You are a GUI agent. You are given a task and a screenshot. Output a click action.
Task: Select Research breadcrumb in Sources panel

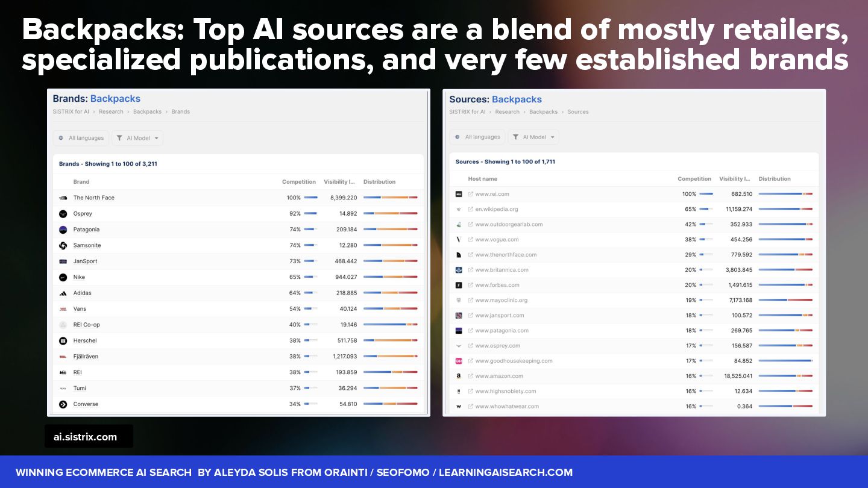(507, 111)
